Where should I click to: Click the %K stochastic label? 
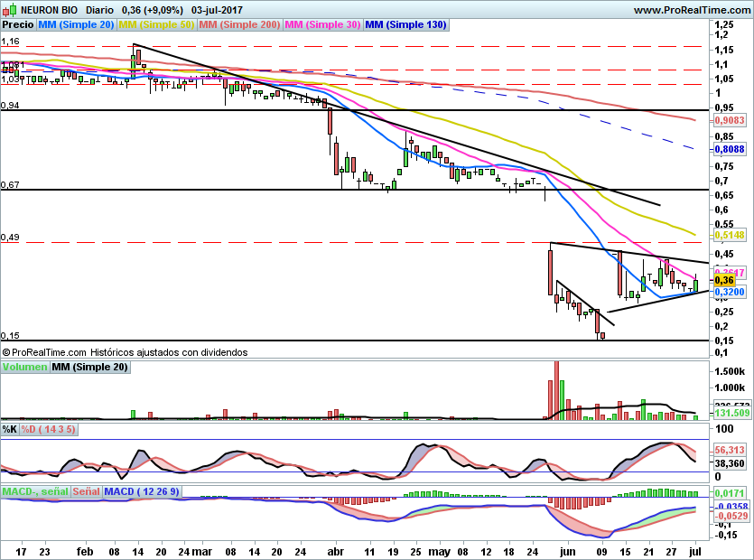point(10,429)
